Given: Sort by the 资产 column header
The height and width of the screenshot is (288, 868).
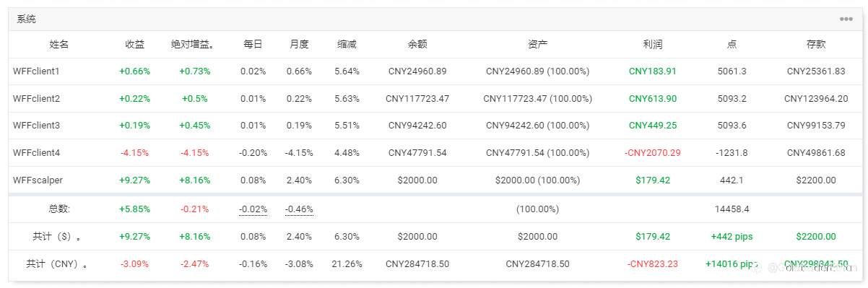Looking at the screenshot, I should point(538,45).
